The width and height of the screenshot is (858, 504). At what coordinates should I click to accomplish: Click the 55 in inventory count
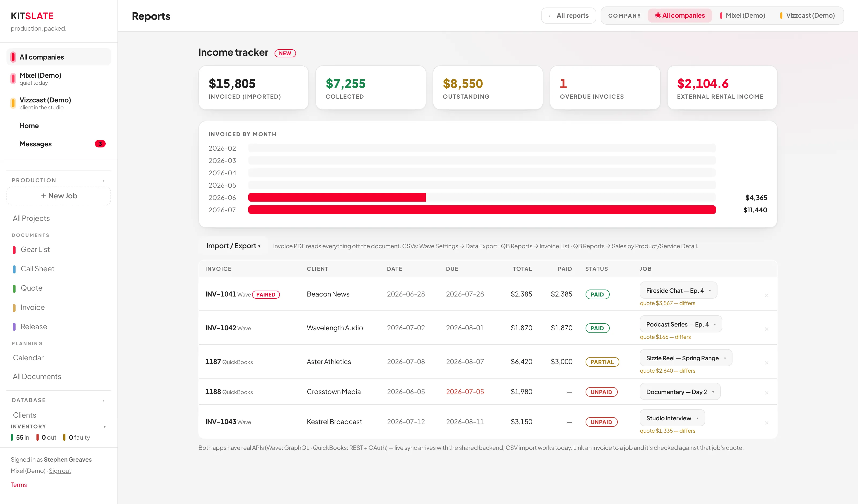[x=20, y=437]
